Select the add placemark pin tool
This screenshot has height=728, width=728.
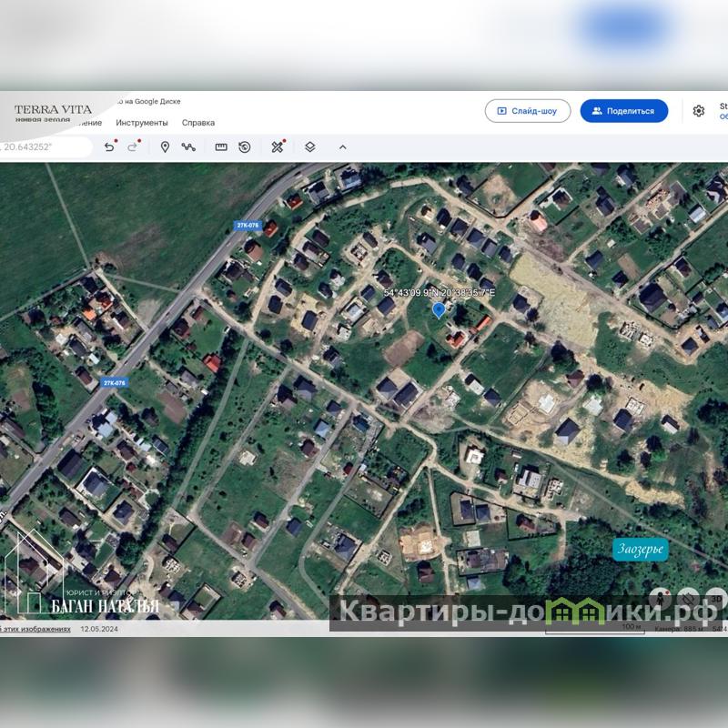(165, 147)
